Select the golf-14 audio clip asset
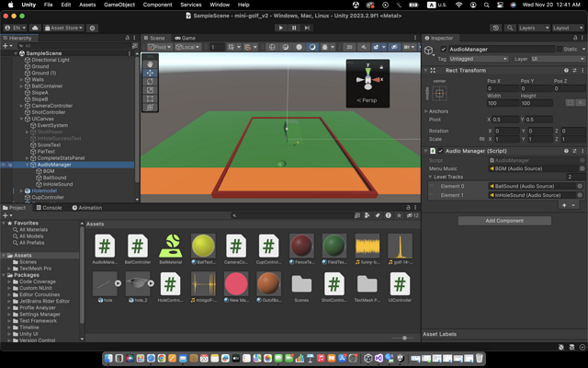The height and width of the screenshot is (368, 588). pos(401,249)
